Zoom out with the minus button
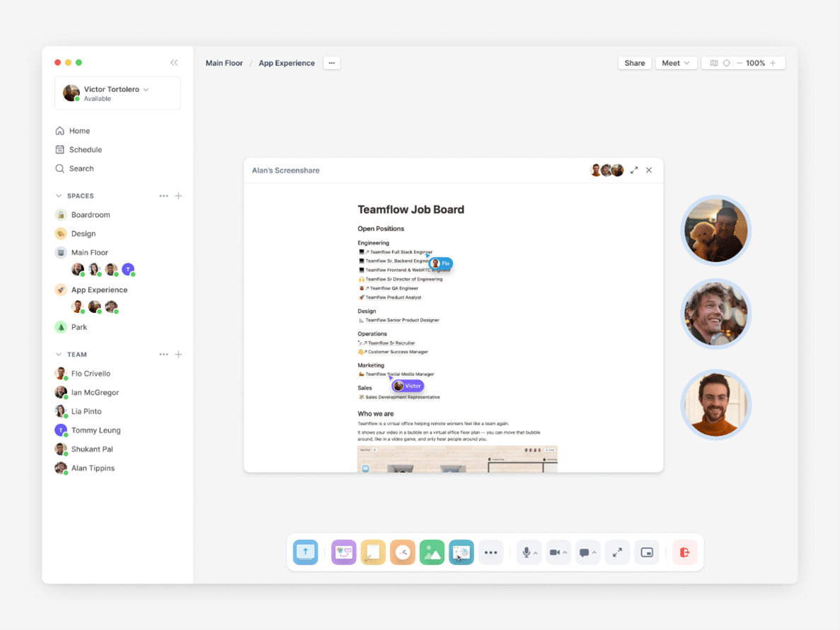840x630 pixels. (740, 63)
